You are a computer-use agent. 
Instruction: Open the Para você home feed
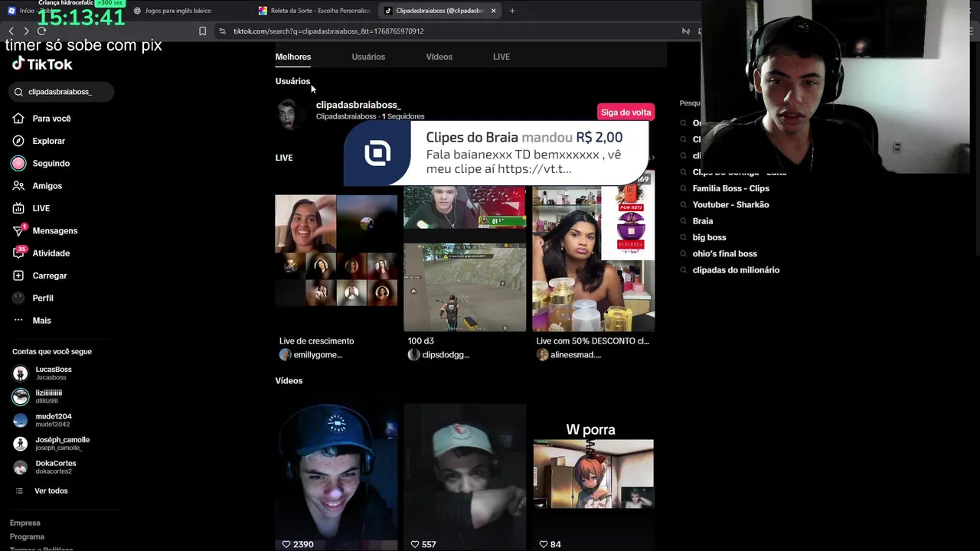click(51, 119)
